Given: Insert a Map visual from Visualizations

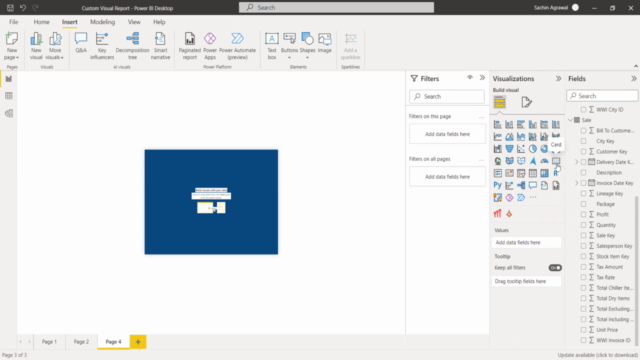Looking at the screenshot, I should (498, 161).
